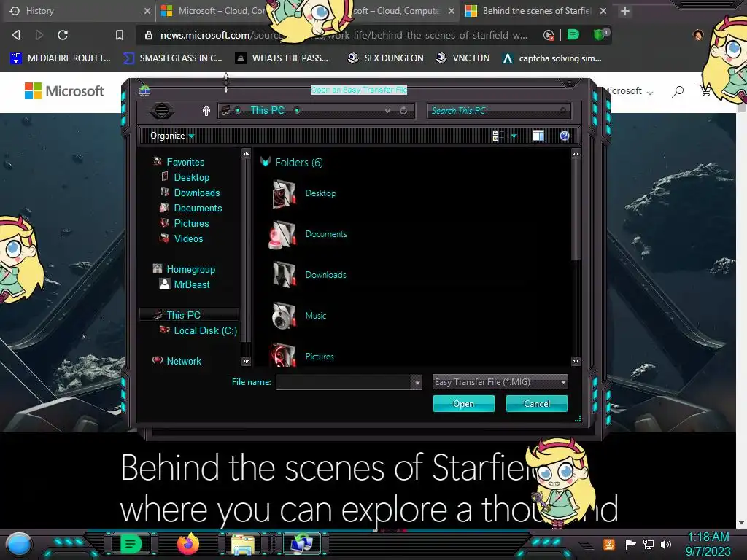Expand address bar history dropdown

click(387, 111)
